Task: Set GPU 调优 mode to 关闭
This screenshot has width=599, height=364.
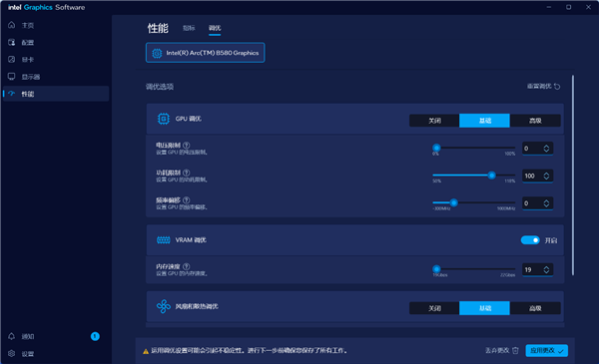Action: point(434,121)
